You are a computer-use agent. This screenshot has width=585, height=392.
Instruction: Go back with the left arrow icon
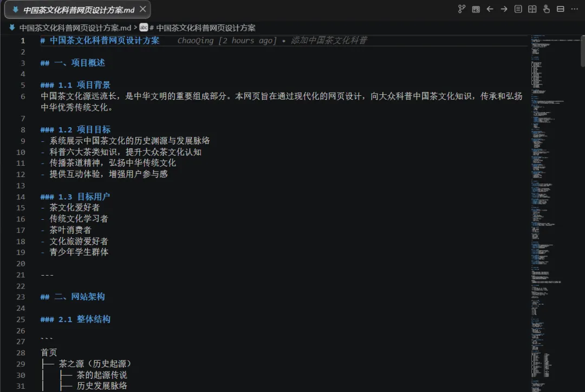(490, 9)
